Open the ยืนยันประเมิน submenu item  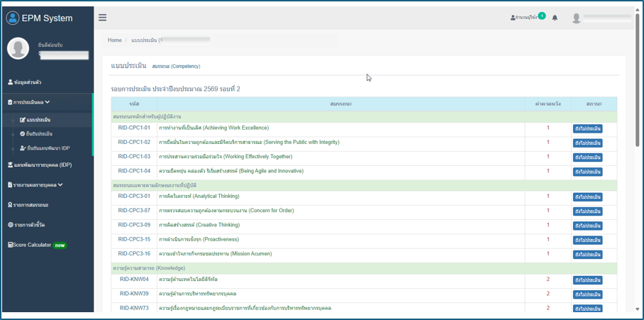tap(36, 134)
